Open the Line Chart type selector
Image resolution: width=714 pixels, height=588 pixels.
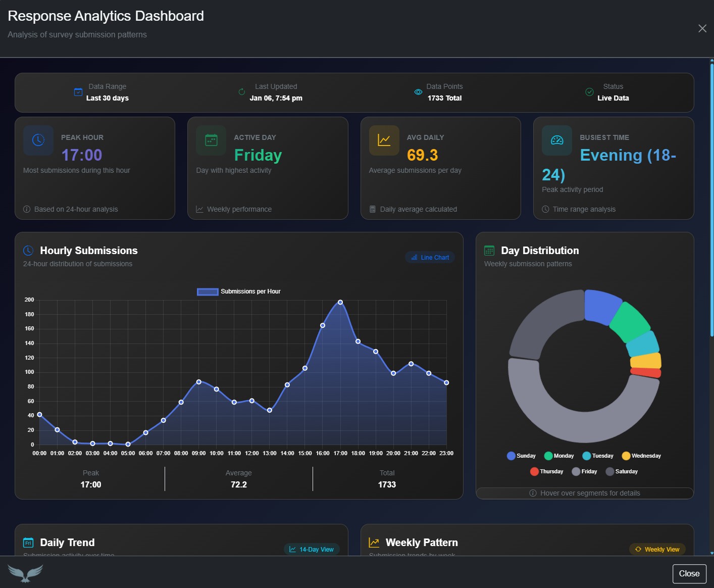click(x=430, y=257)
